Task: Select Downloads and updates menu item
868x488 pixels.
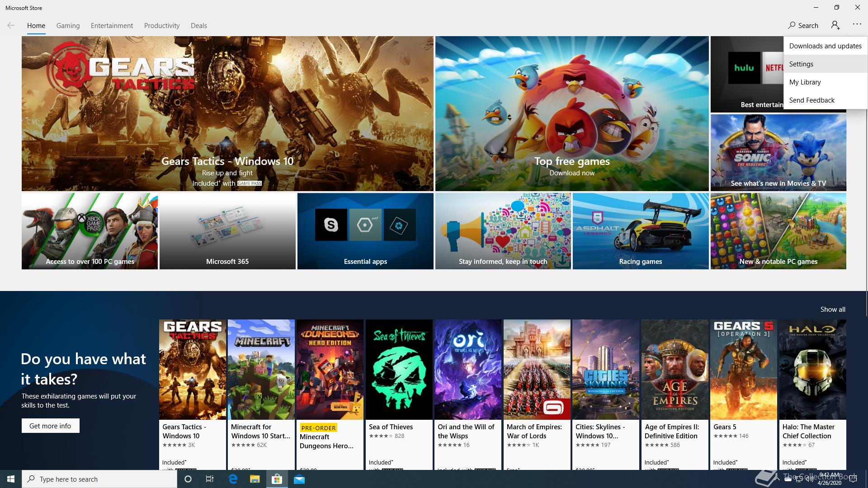Action: point(826,46)
